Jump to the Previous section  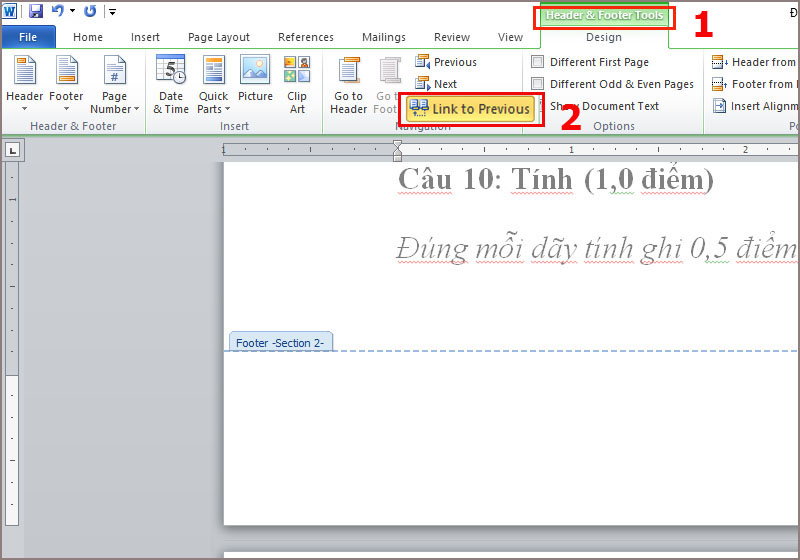tap(445, 62)
